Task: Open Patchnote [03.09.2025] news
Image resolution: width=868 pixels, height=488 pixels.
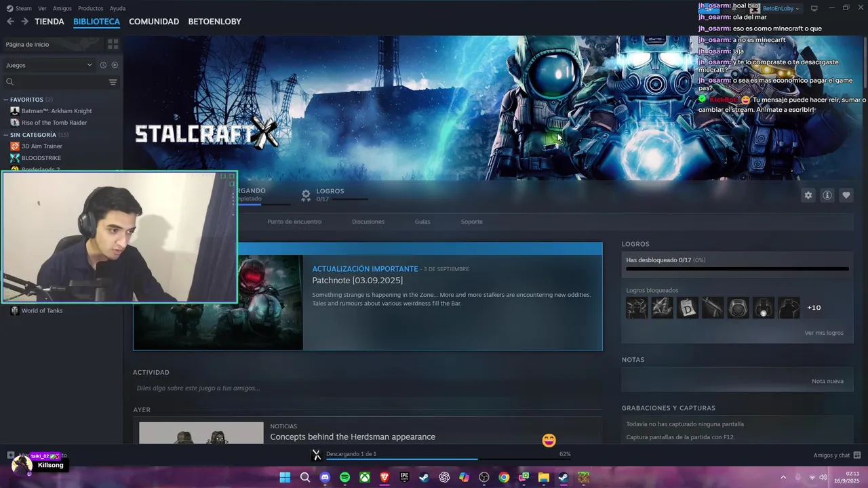Action: point(357,281)
